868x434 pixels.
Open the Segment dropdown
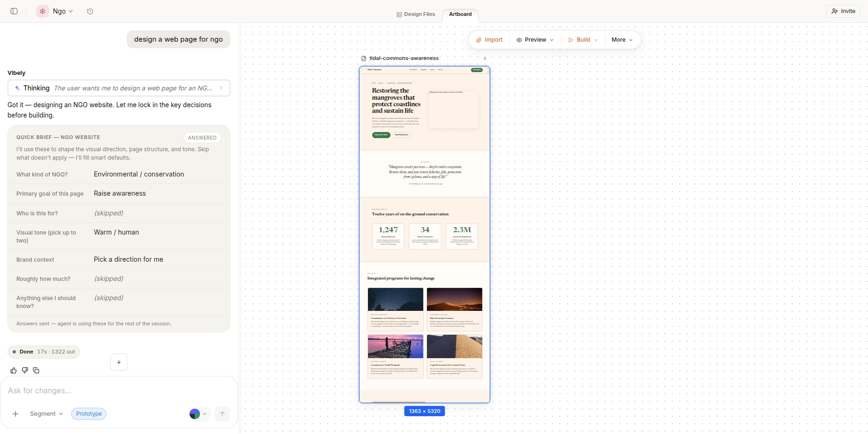[46, 414]
